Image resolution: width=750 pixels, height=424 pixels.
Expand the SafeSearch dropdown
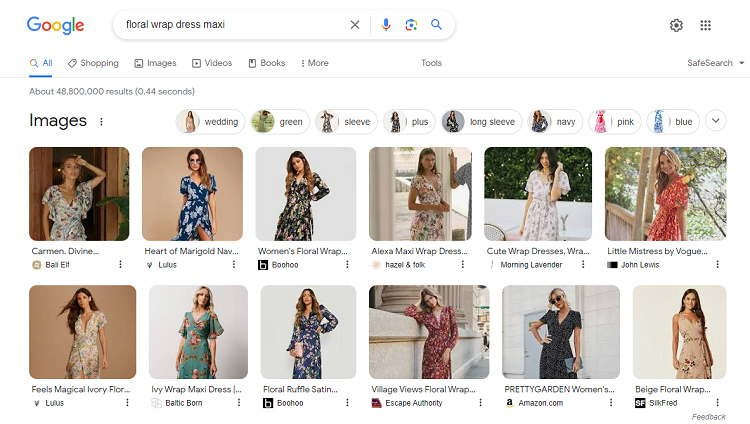coord(716,63)
